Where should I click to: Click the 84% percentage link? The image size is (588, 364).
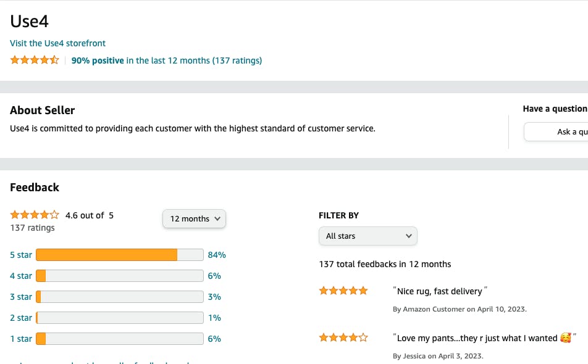214,255
